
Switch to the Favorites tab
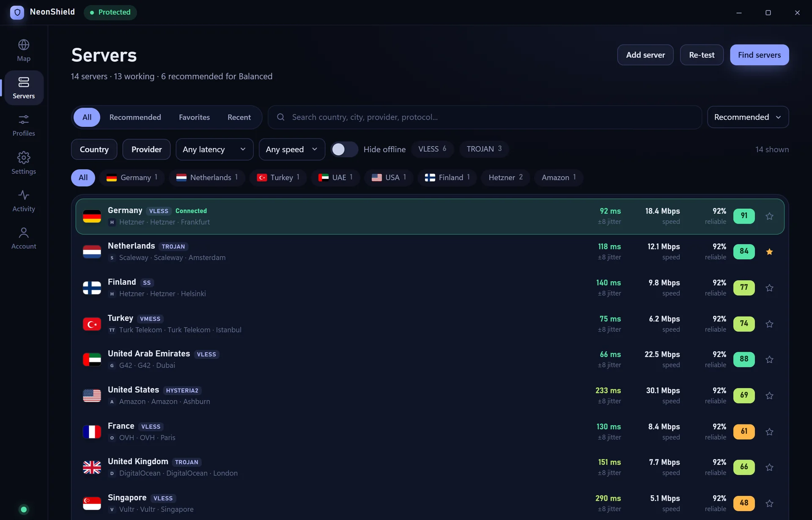pyautogui.click(x=194, y=117)
